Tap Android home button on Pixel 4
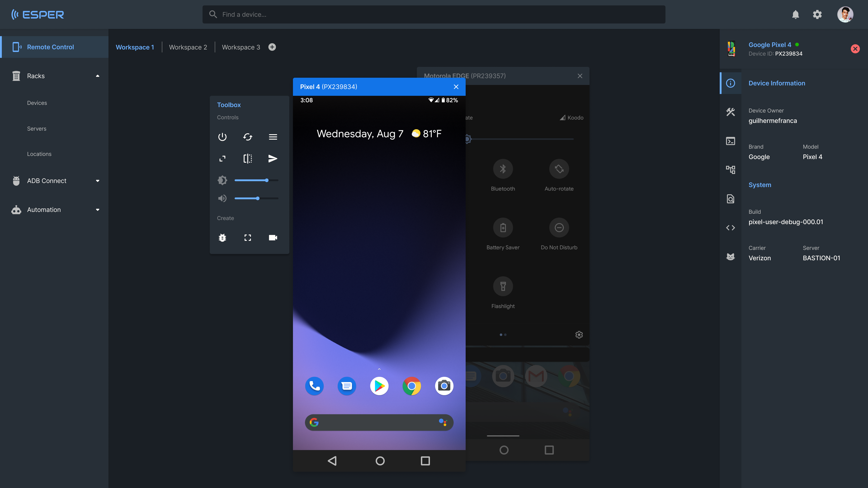The height and width of the screenshot is (488, 868). click(380, 461)
